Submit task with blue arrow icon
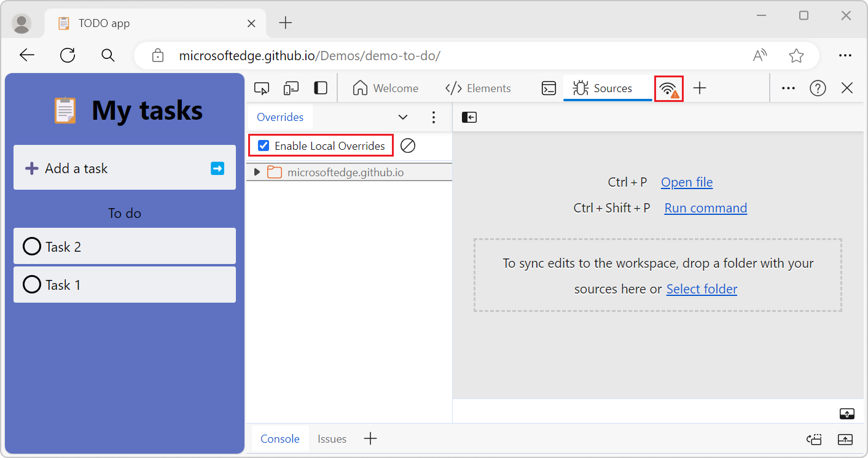 tap(217, 168)
